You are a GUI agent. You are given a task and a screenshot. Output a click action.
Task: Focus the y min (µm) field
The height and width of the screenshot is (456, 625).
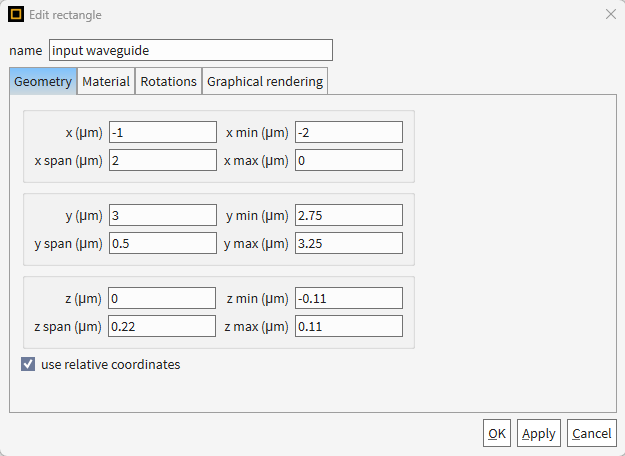(349, 215)
